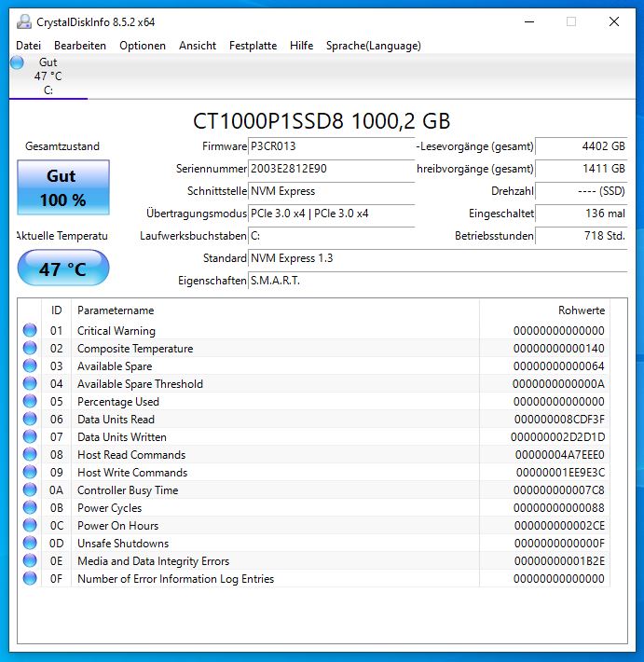
Task: Select the Host Write Commands parameter name
Action: (132, 473)
